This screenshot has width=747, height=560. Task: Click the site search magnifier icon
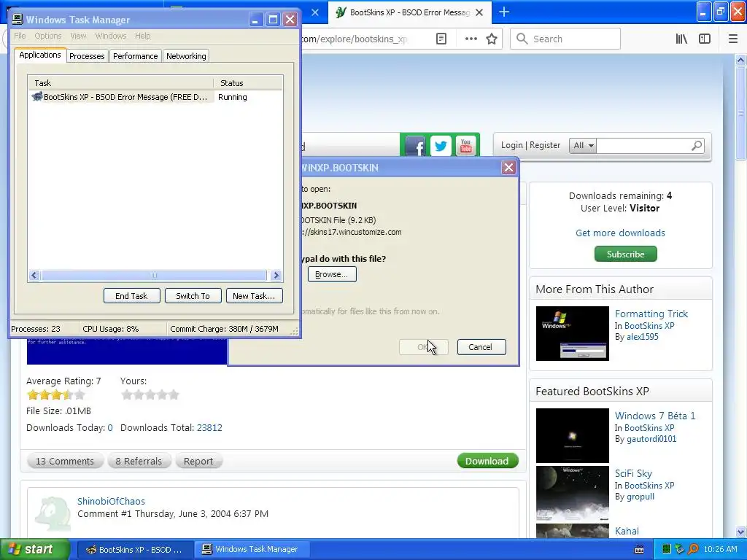697,145
